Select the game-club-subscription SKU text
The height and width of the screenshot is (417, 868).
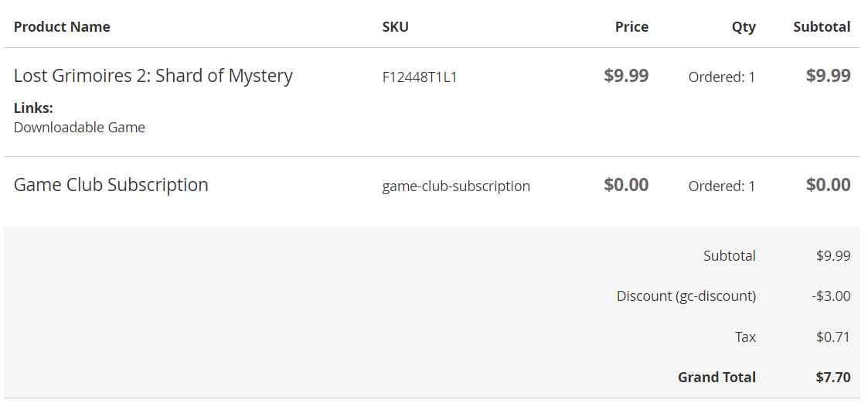tap(456, 186)
